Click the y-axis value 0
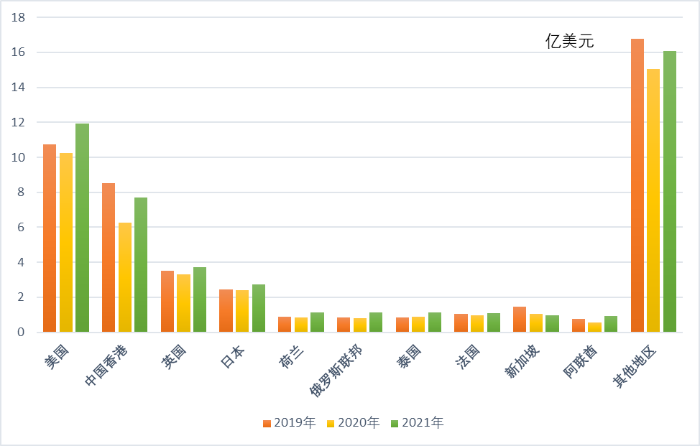The height and width of the screenshot is (446, 700). [21, 332]
